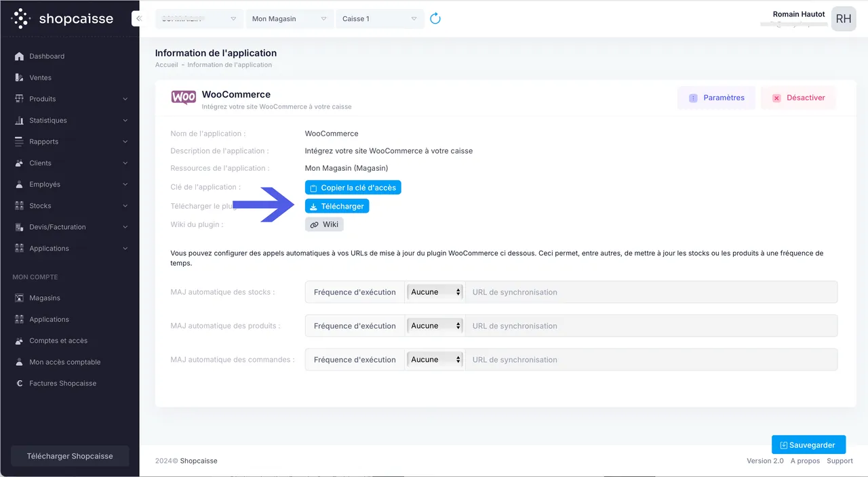Expand the Devis/Facturation submenu chevron

pyautogui.click(x=125, y=227)
